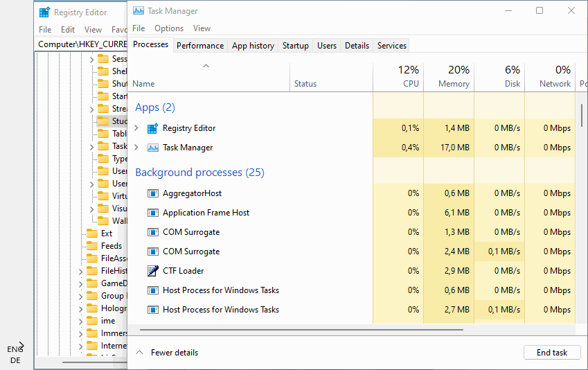Open Task Manager File menu
Viewport: 588px width, 370px height.
point(139,28)
